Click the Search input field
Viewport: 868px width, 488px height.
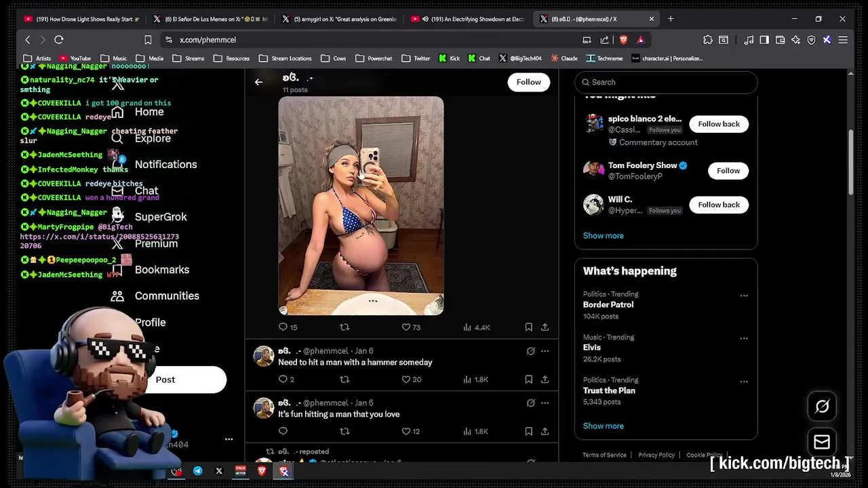click(666, 82)
